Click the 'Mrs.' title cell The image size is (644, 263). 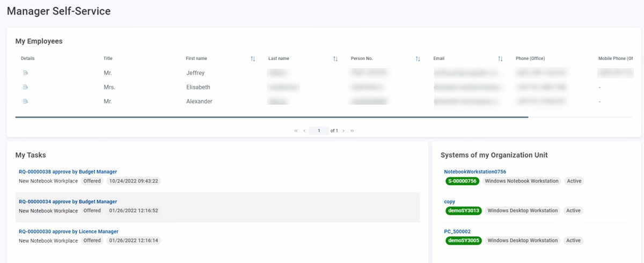pos(109,87)
